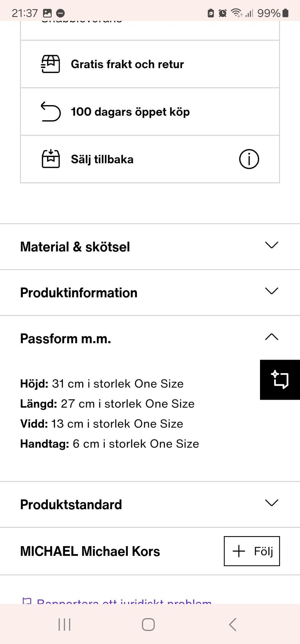Open the black floating assistant button
300x644 pixels.
[x=280, y=379]
